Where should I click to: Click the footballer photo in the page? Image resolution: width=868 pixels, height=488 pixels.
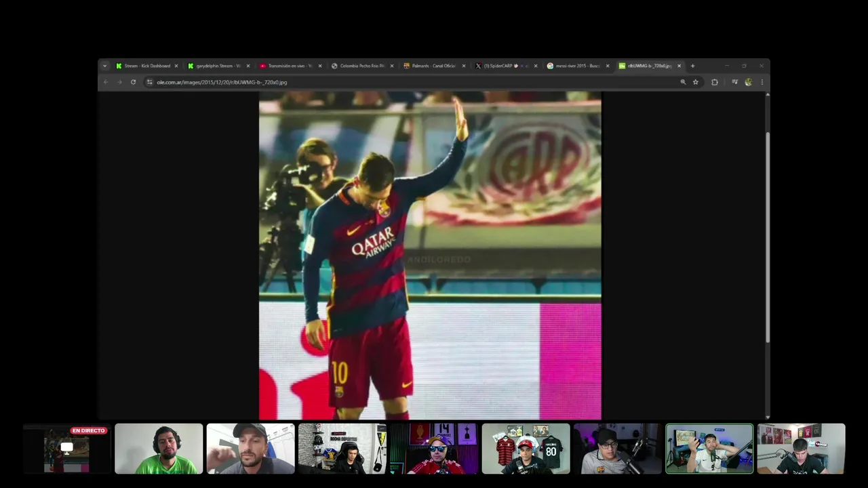point(430,256)
